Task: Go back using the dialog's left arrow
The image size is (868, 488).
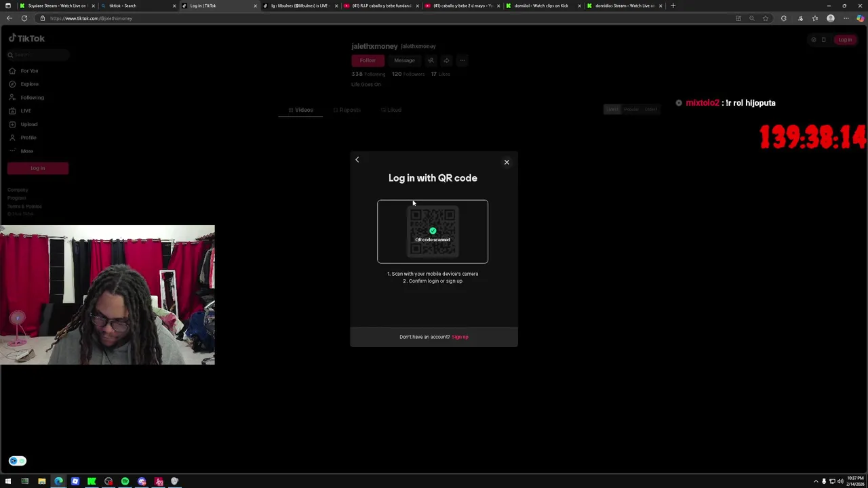Action: [357, 159]
